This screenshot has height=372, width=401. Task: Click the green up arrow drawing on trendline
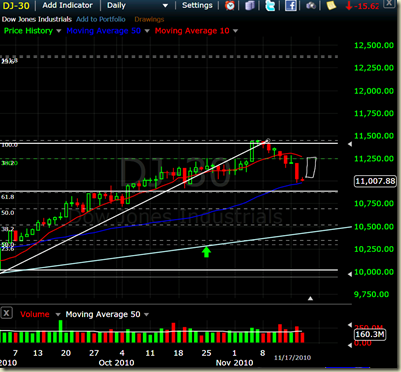pos(207,252)
